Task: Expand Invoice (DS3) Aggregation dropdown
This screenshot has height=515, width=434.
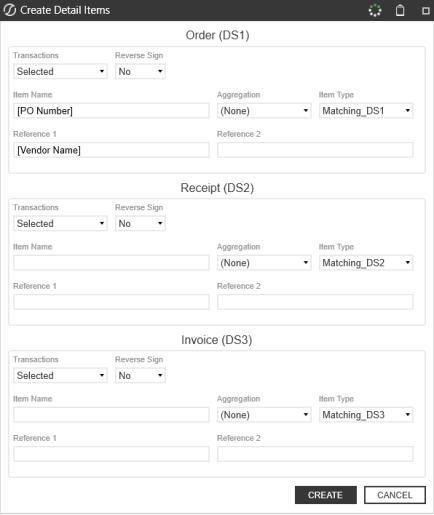Action: click(264, 415)
